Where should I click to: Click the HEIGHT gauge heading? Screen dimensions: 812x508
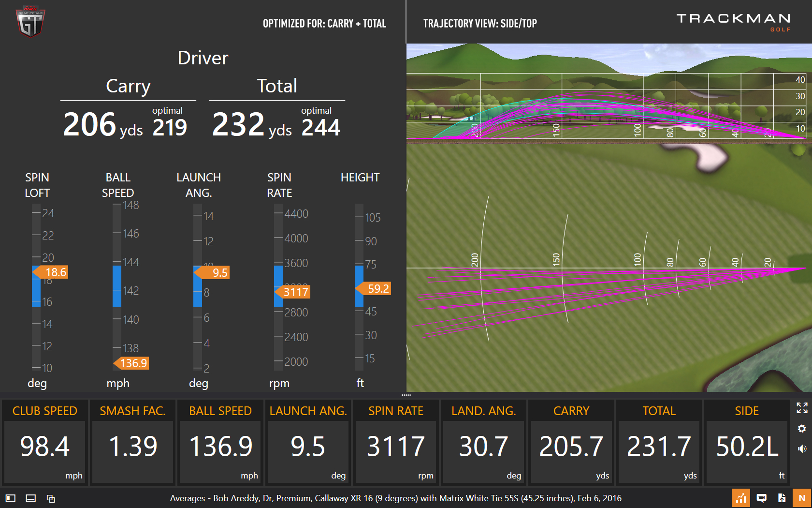coord(360,178)
